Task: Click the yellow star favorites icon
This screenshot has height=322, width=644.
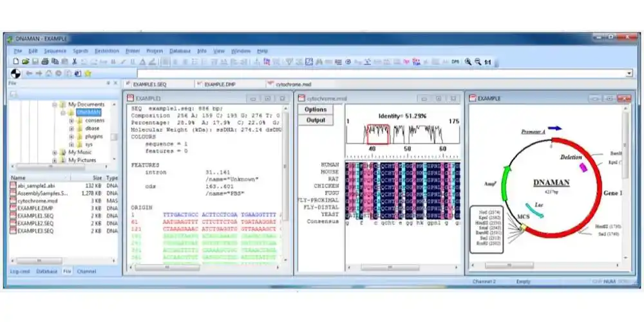Action: pyautogui.click(x=88, y=73)
